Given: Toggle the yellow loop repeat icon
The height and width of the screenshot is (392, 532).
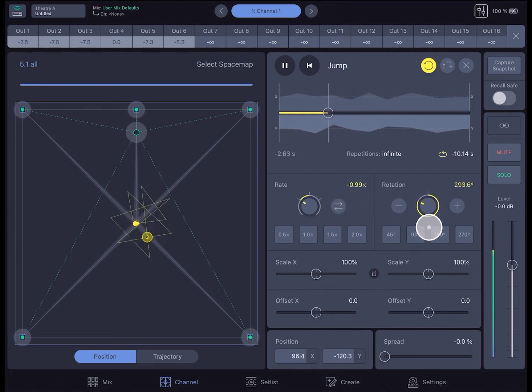Looking at the screenshot, I should 428,65.
